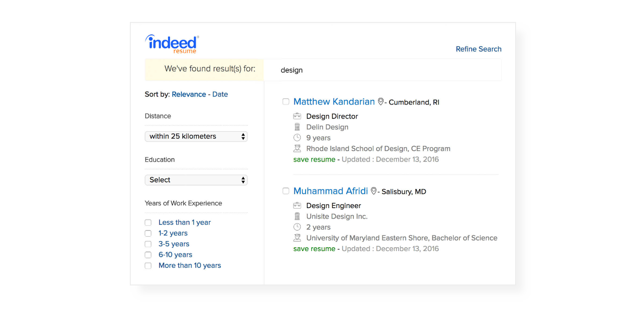This screenshot has height=316, width=644.
Task: Click building icon next to Delin Design
Action: tap(297, 127)
